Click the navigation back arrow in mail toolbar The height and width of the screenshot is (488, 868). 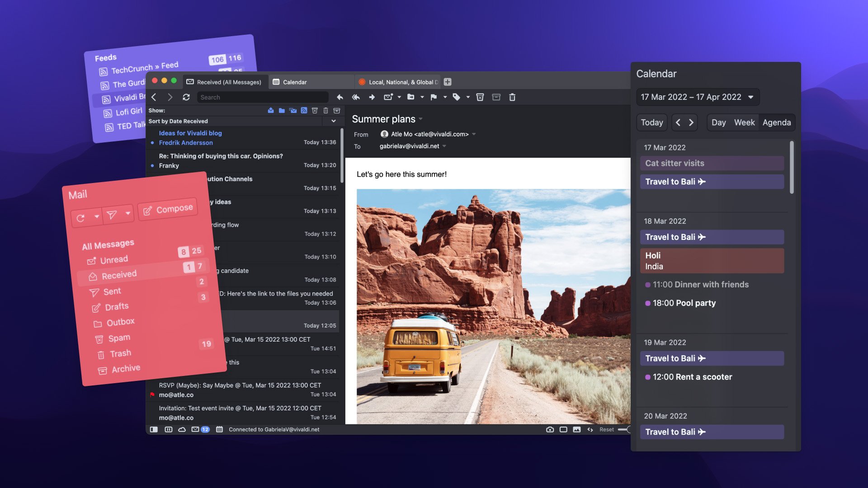point(154,97)
